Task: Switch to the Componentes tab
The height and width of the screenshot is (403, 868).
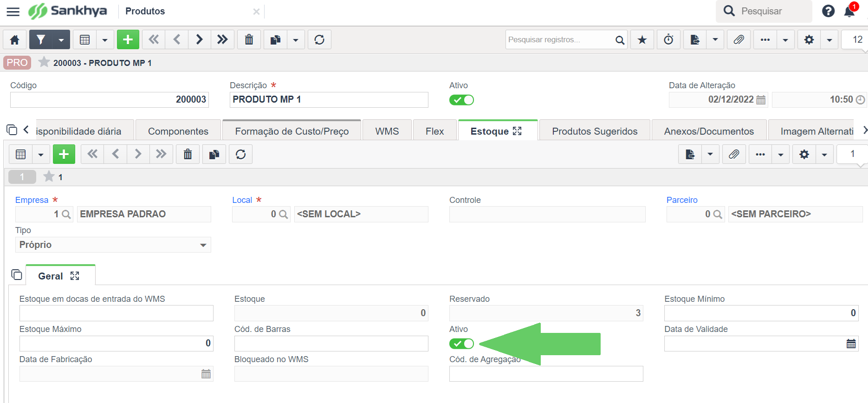Action: click(178, 131)
